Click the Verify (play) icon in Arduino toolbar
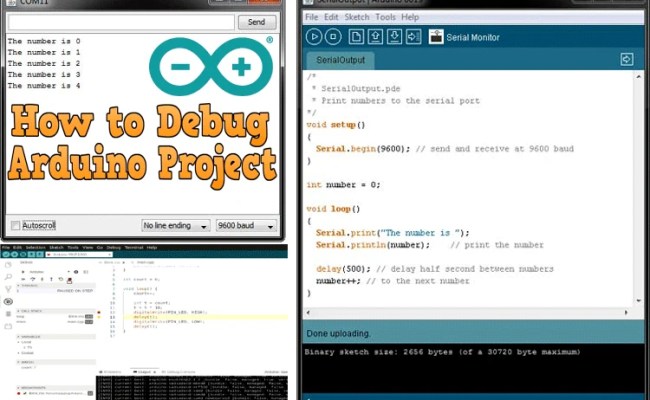The height and width of the screenshot is (400, 650). click(x=314, y=37)
